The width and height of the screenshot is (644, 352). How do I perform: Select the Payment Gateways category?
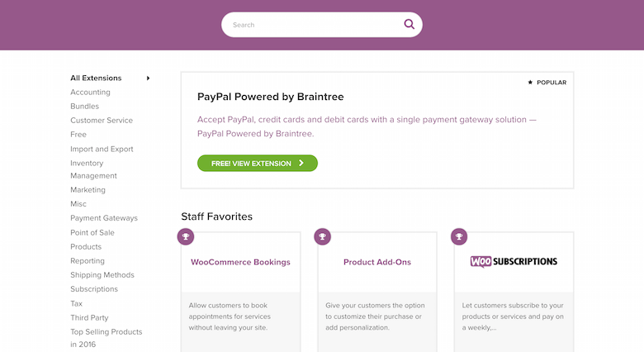point(104,218)
